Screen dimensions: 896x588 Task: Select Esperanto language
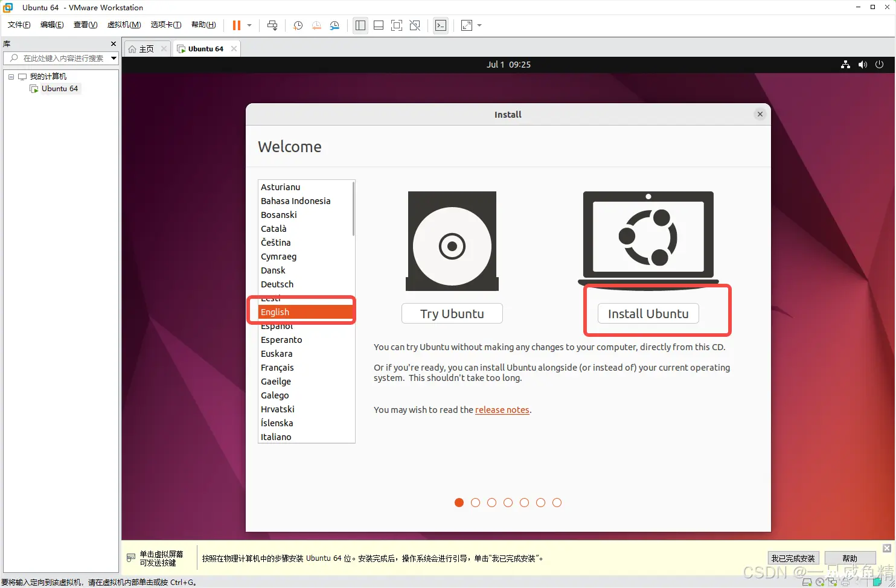point(305,340)
